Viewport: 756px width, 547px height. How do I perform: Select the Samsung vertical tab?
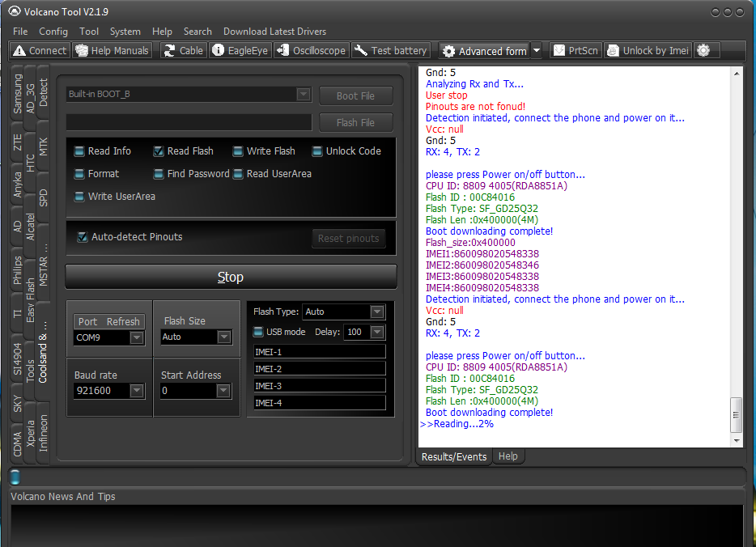point(17,94)
